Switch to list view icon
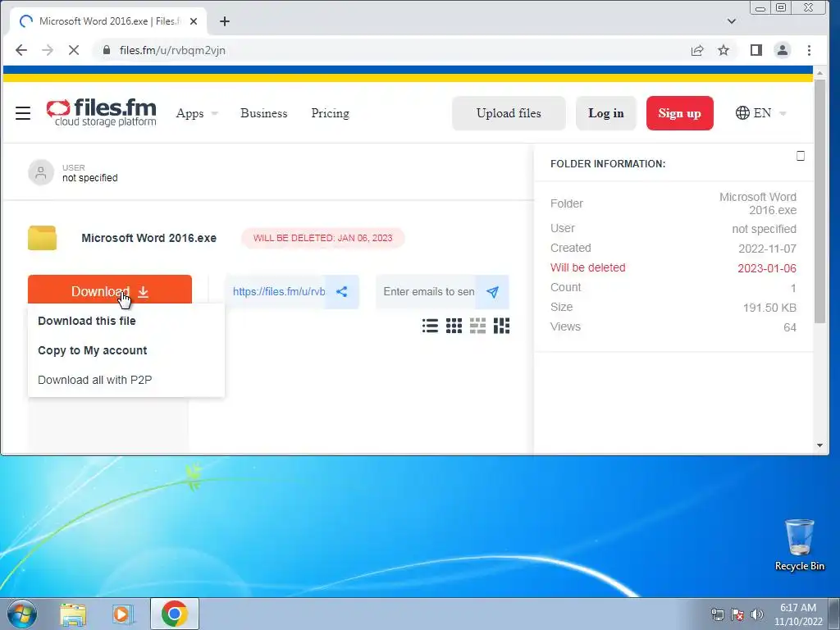Image resolution: width=840 pixels, height=630 pixels. click(x=430, y=325)
